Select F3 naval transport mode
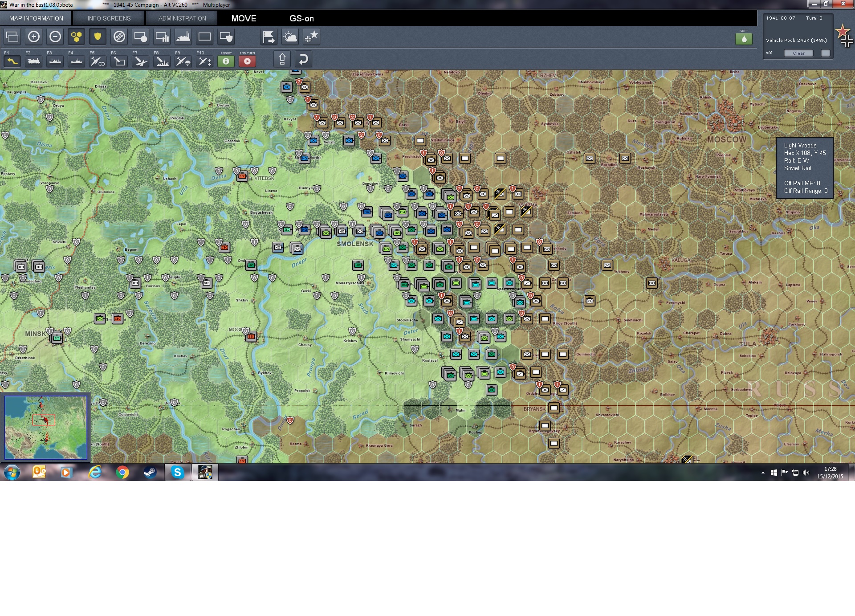The height and width of the screenshot is (616, 855). pos(55,61)
